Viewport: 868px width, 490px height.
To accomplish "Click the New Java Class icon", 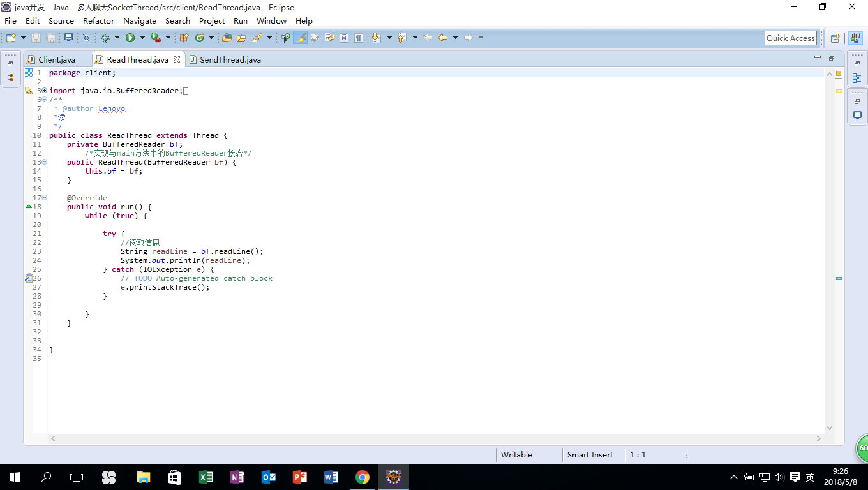I will click(x=199, y=38).
